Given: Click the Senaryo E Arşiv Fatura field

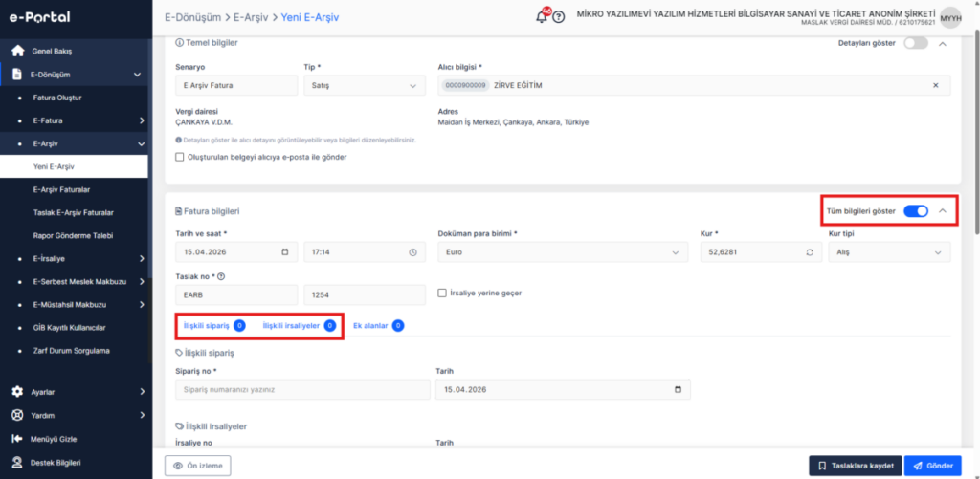Looking at the screenshot, I should click(x=237, y=85).
